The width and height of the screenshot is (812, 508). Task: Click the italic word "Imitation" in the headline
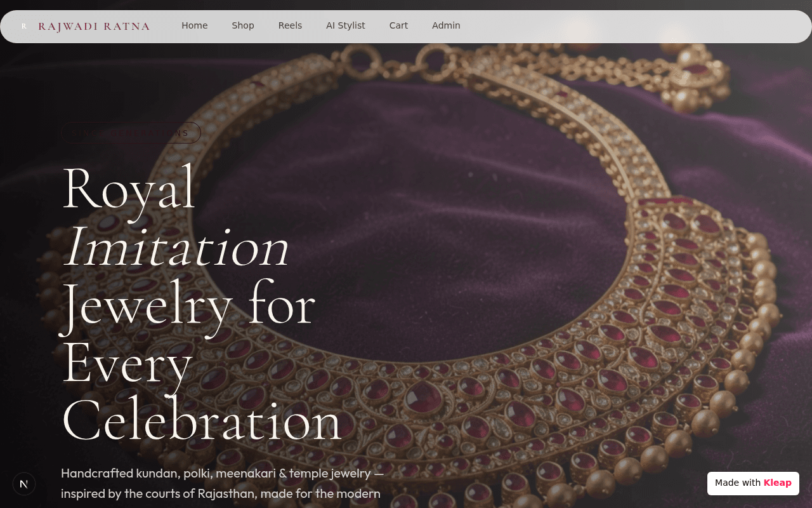pos(176,246)
